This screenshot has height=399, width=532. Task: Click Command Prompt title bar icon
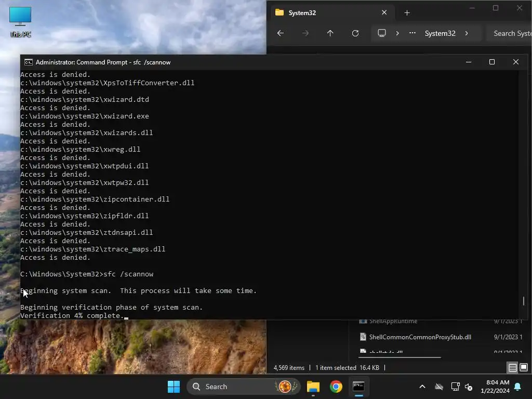coord(29,62)
